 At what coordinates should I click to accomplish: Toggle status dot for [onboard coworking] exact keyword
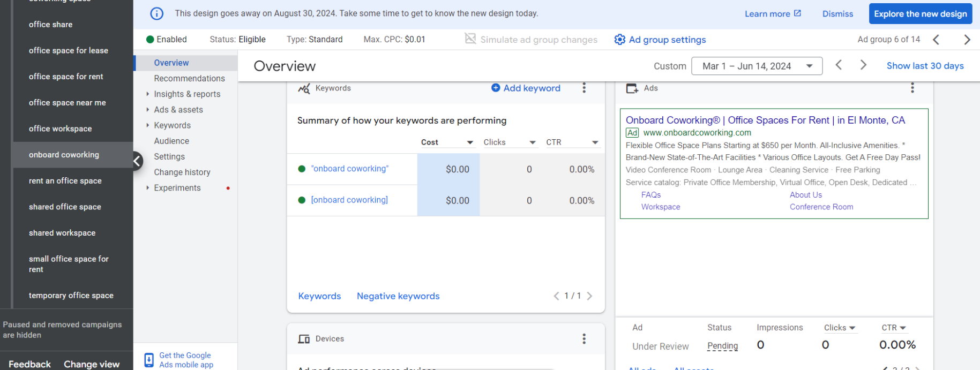pyautogui.click(x=302, y=200)
